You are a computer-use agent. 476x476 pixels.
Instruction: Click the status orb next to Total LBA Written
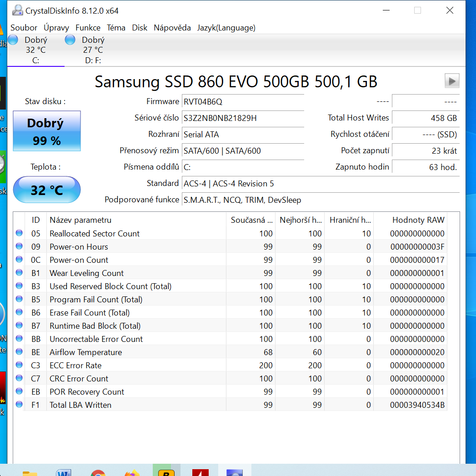[x=19, y=405]
